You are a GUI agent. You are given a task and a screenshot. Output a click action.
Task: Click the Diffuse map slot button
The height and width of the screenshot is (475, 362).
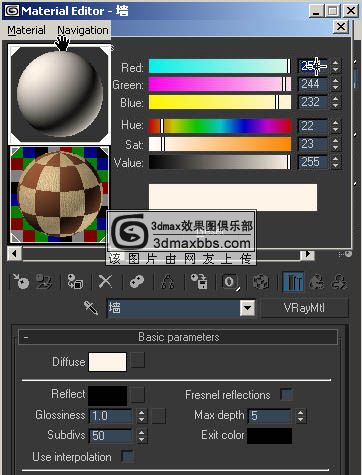click(x=137, y=360)
